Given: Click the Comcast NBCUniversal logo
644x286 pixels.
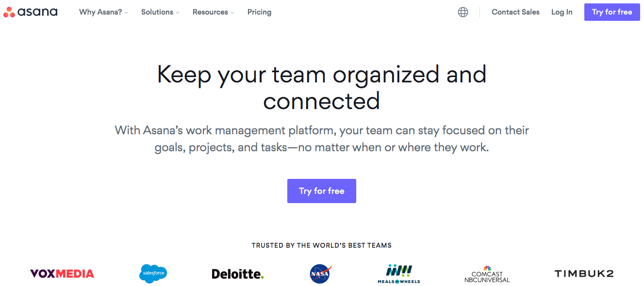Looking at the screenshot, I should [487, 274].
